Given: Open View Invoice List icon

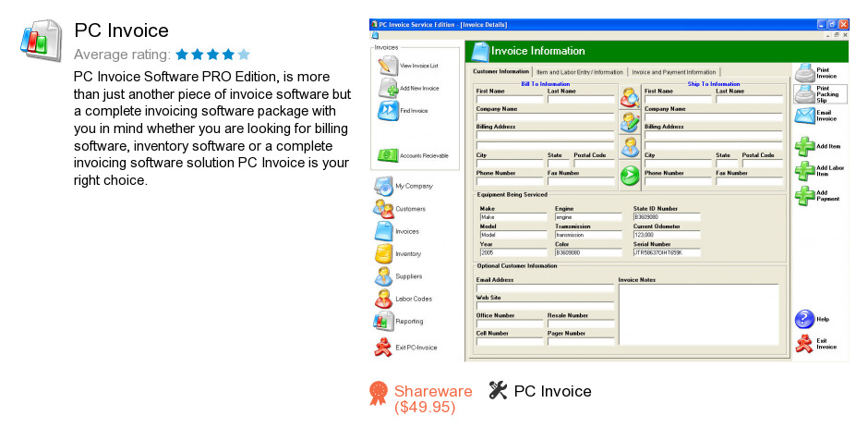Looking at the screenshot, I should coord(388,66).
